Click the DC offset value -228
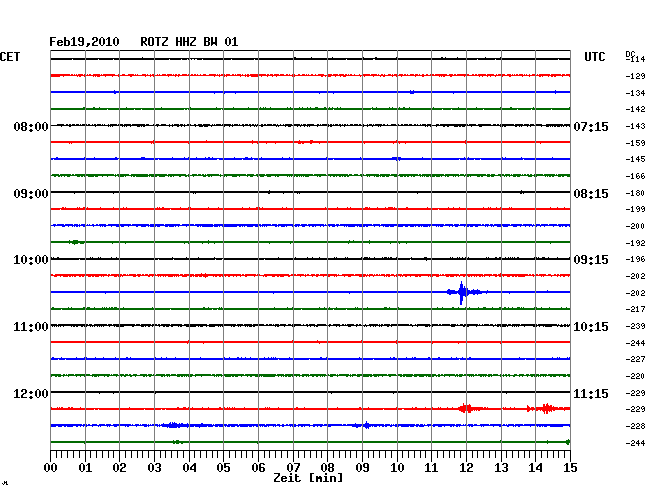 click(635, 426)
